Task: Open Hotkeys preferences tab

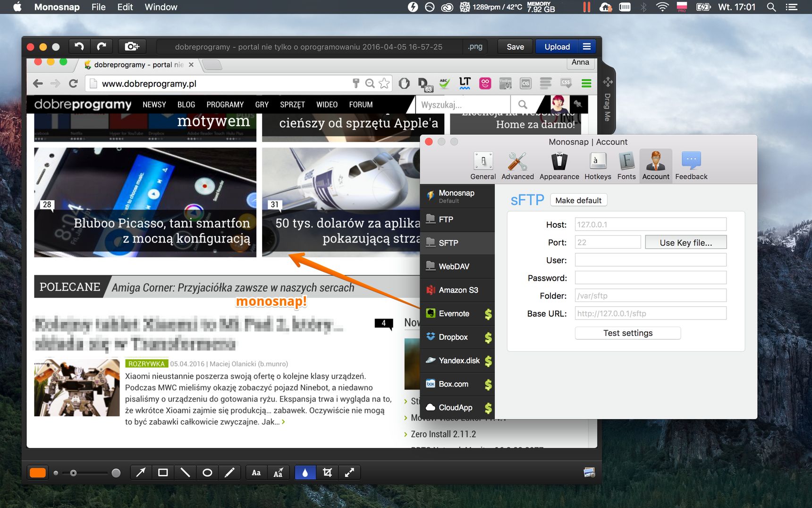Action: click(598, 166)
